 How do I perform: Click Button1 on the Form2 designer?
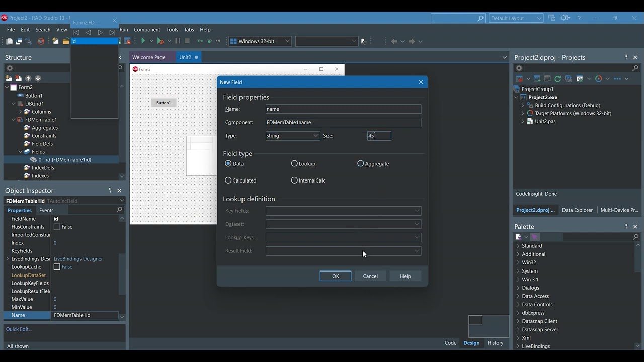coord(164,103)
